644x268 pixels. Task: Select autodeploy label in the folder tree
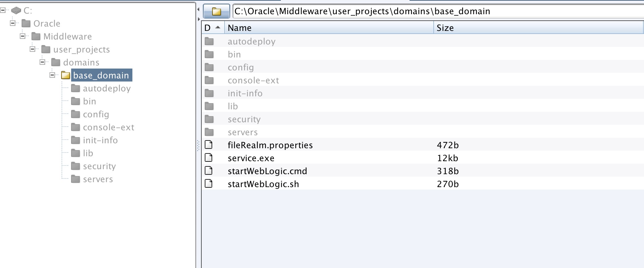point(107,89)
